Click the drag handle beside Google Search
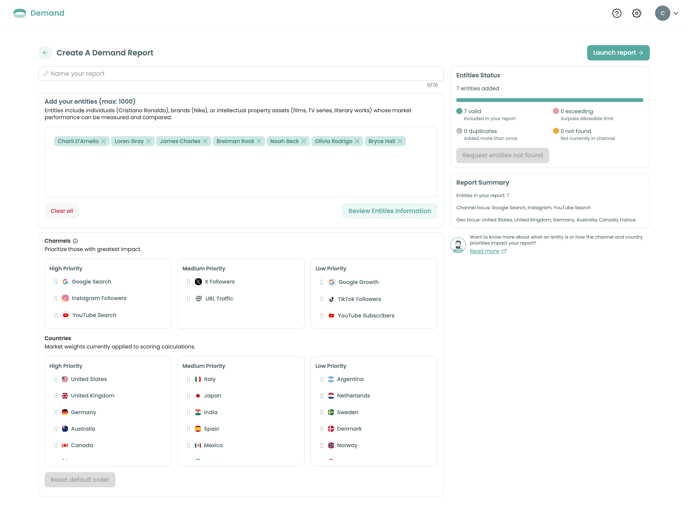This screenshot has height=515, width=688. (55, 282)
